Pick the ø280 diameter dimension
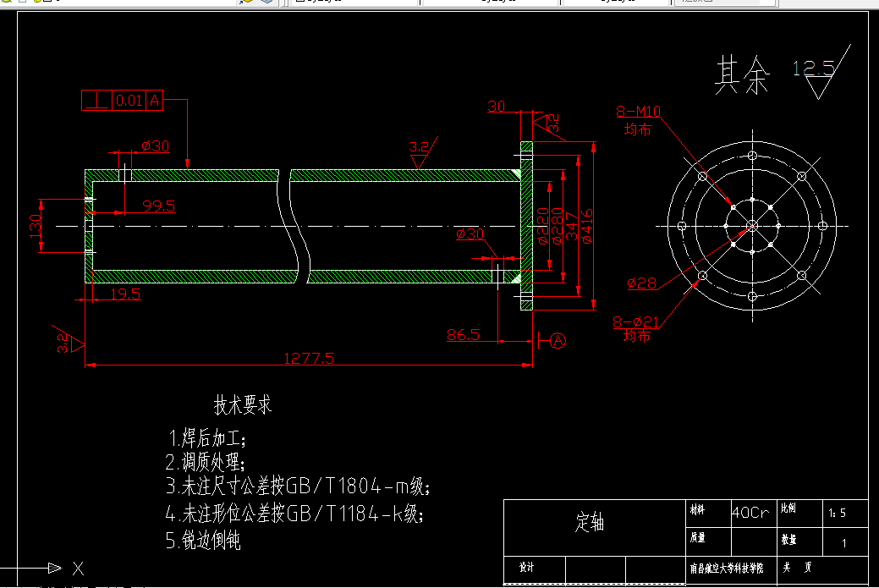Screen dimensions: 879x588 [x=557, y=227]
